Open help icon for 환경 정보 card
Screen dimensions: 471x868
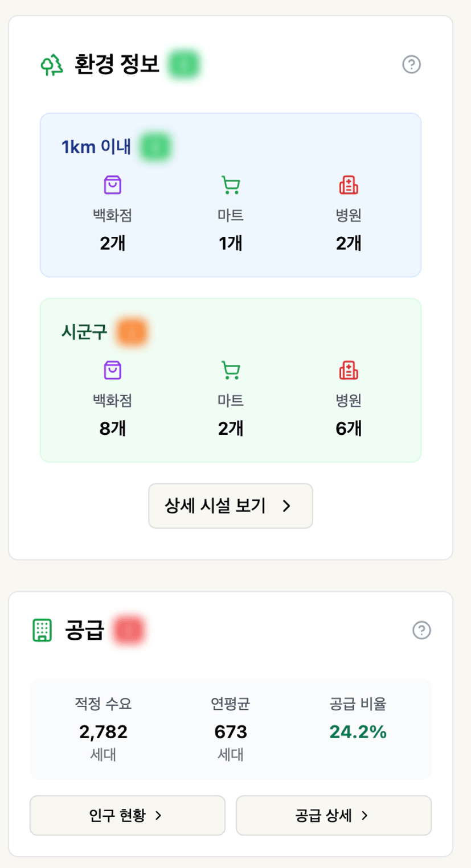click(x=411, y=65)
